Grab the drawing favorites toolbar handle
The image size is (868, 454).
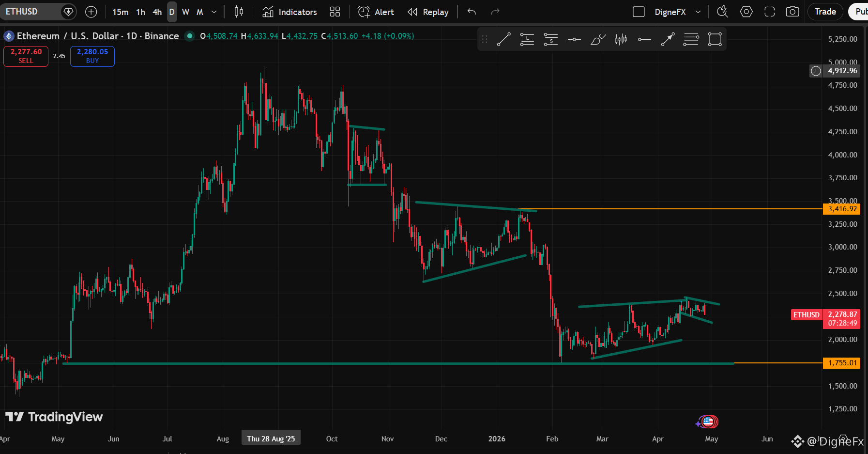pyautogui.click(x=485, y=39)
